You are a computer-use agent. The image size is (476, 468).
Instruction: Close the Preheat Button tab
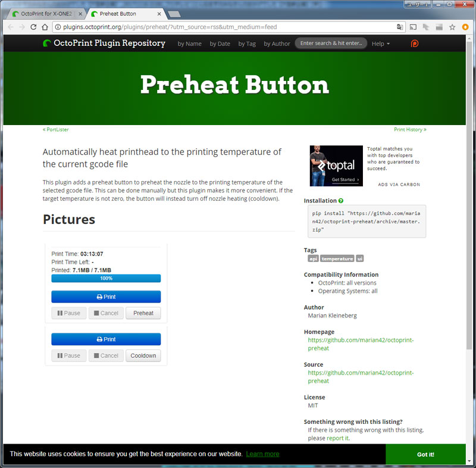click(x=159, y=14)
